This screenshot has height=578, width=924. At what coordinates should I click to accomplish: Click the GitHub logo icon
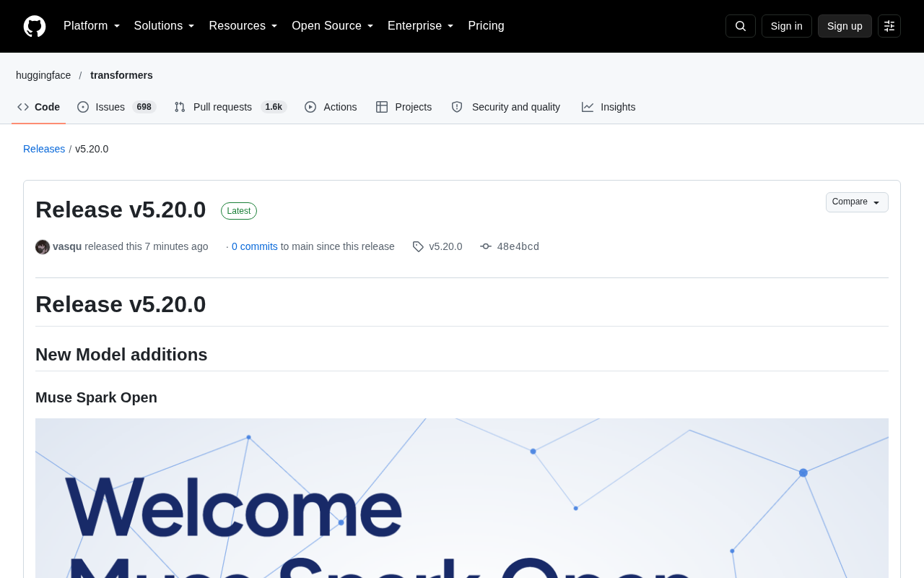pos(35,26)
